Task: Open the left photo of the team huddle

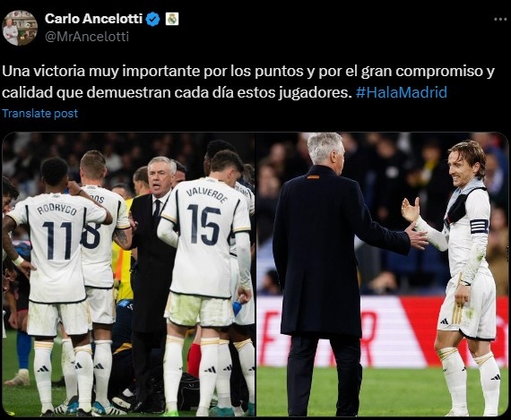Action: coord(128,274)
